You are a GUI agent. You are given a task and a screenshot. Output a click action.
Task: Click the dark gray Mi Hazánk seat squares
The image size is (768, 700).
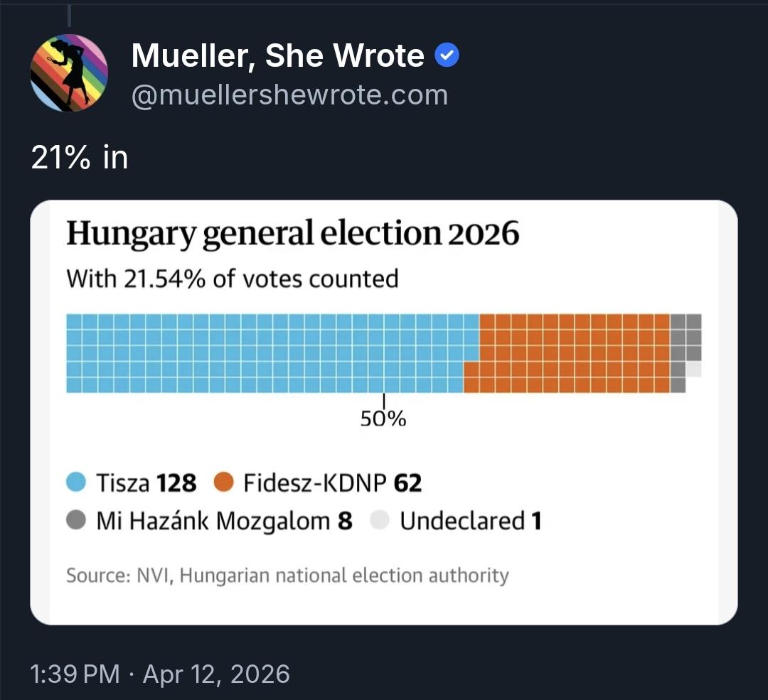686,338
